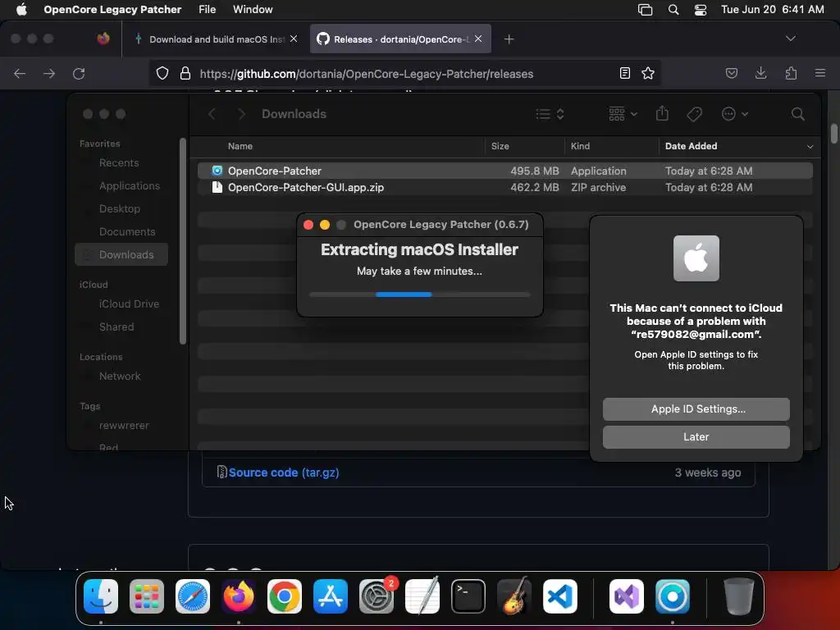Open Finder group-by dropdown
The height and width of the screenshot is (630, 840).
pyautogui.click(x=623, y=114)
